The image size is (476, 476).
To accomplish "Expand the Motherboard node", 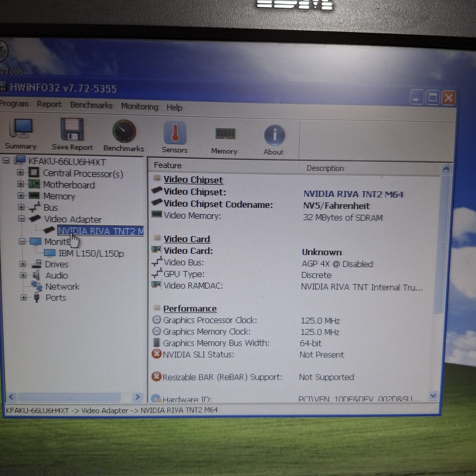I will [21, 184].
